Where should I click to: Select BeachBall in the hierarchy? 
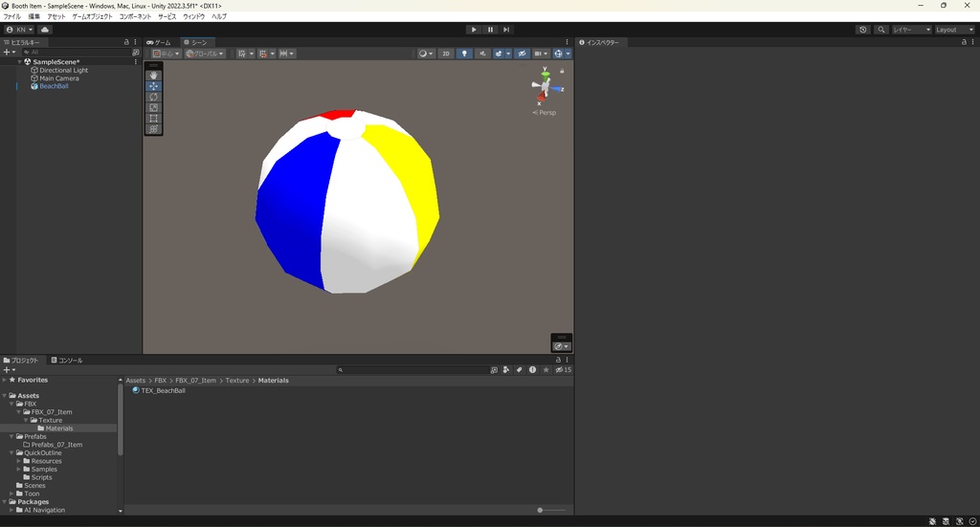54,86
